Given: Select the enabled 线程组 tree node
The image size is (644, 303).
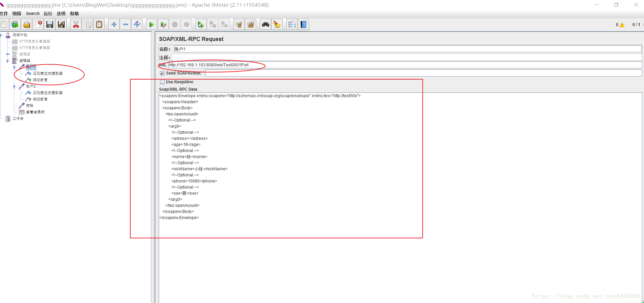Looking at the screenshot, I should (25, 61).
